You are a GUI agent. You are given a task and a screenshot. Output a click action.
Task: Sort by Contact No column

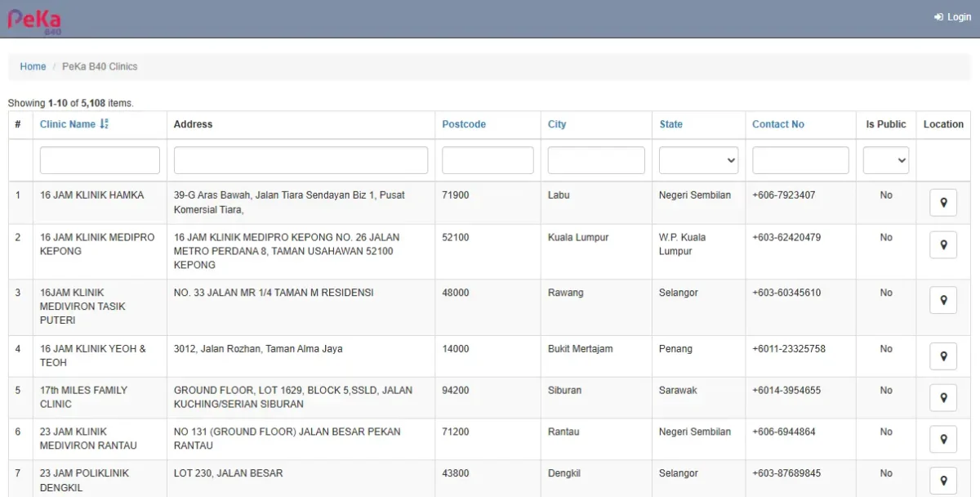(x=778, y=124)
